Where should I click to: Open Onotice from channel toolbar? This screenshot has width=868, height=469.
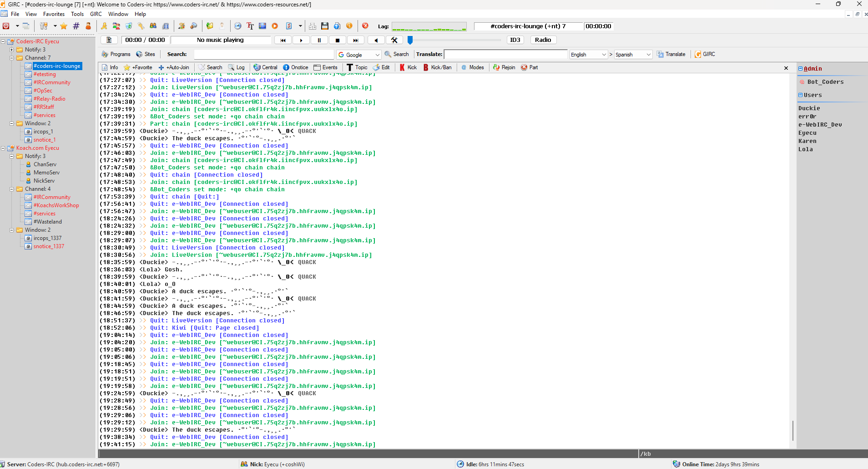295,67
